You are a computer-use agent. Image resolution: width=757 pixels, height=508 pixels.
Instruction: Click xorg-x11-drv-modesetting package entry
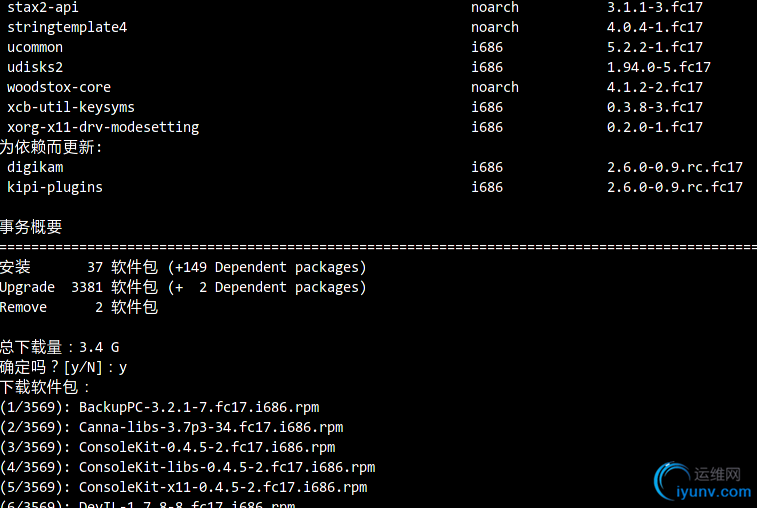[x=102, y=127]
